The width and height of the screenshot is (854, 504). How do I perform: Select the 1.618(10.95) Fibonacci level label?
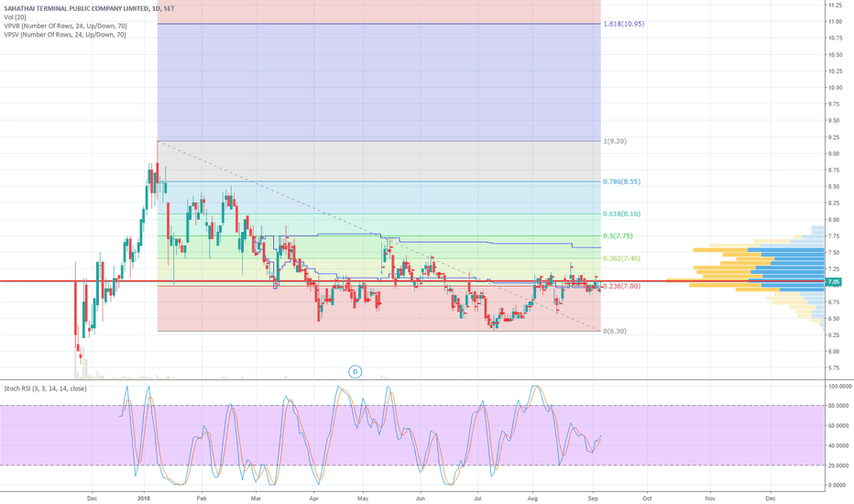[x=624, y=24]
